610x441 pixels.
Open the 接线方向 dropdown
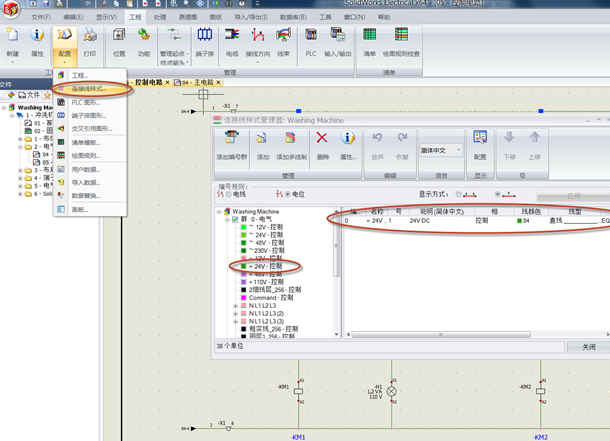pos(258,62)
